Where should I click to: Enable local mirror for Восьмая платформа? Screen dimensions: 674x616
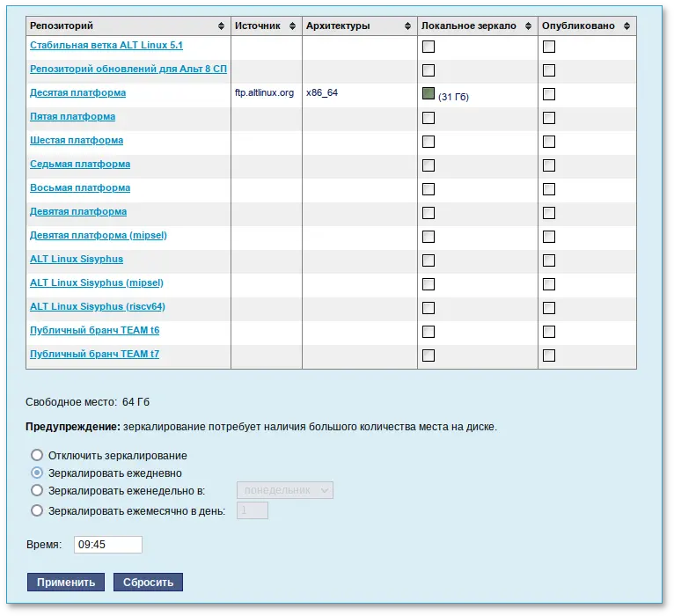click(429, 189)
